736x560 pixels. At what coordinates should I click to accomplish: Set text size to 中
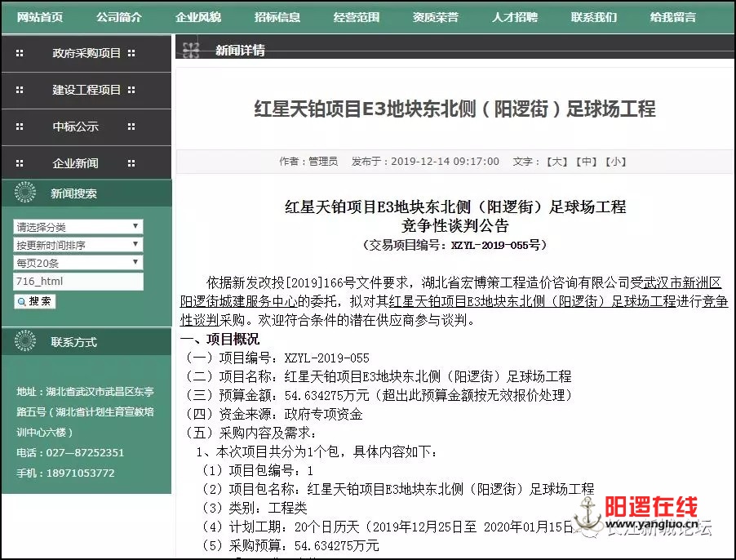tap(586, 162)
